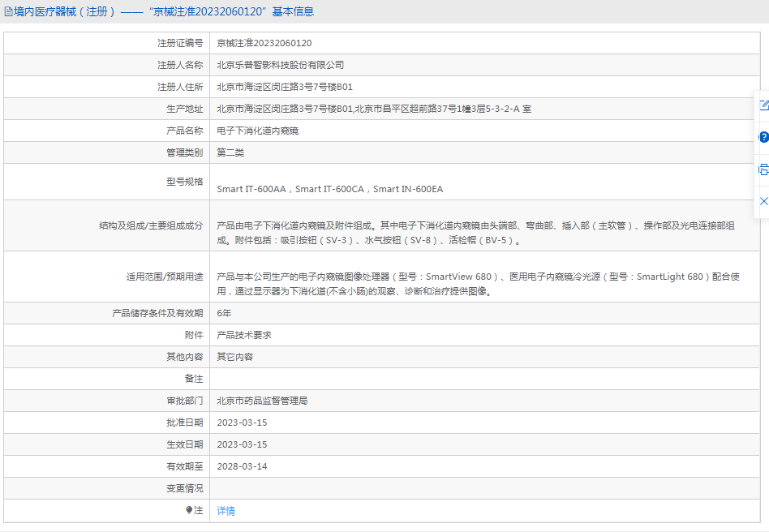Viewport: 769px width, 532px height.
Task: Click the 生效日期 label
Action: 184,444
